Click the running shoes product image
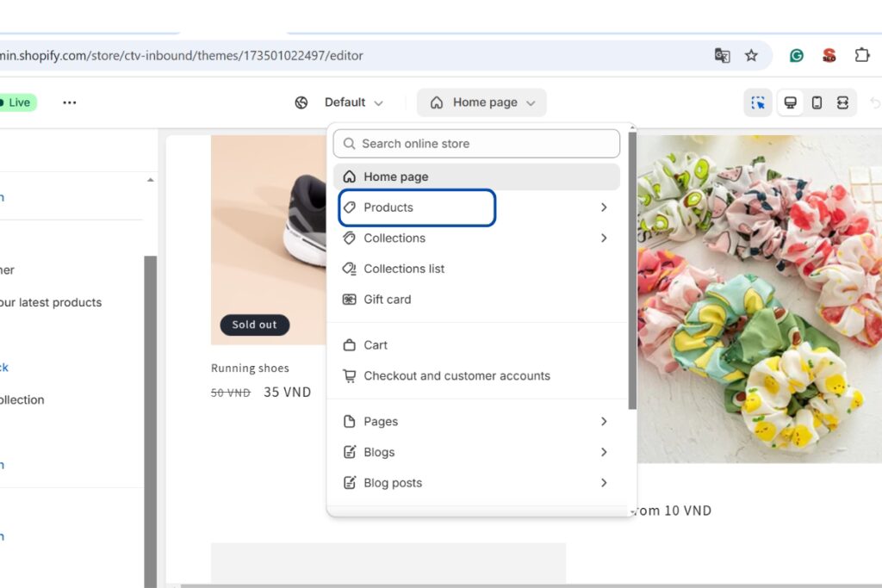Image resolution: width=882 pixels, height=588 pixels. click(x=269, y=239)
